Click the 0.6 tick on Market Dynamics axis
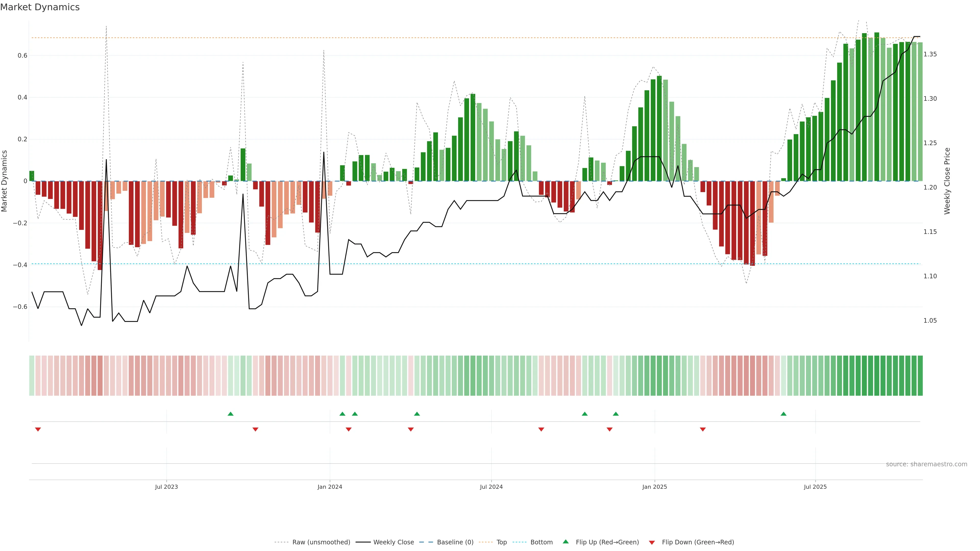This screenshot has height=551, width=980. (x=22, y=56)
